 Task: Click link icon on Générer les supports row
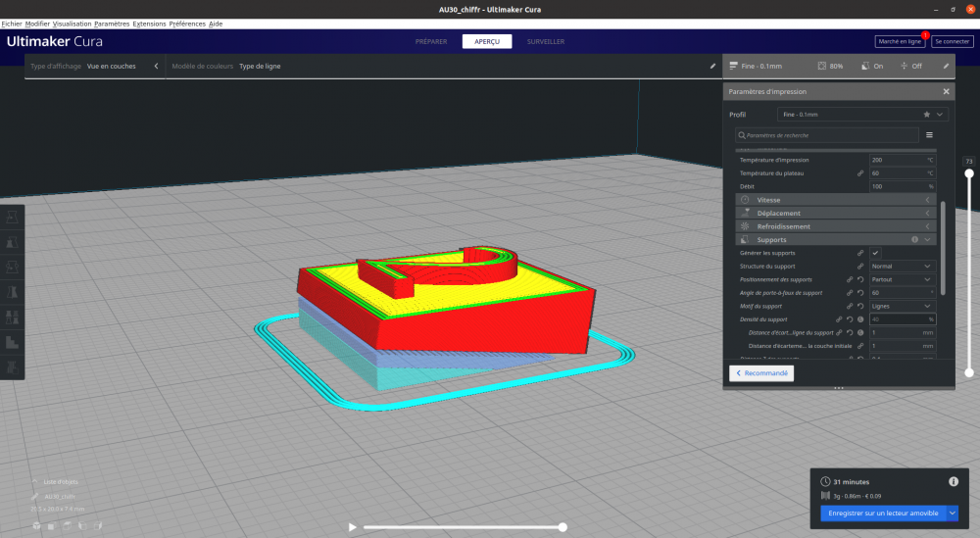(x=860, y=253)
